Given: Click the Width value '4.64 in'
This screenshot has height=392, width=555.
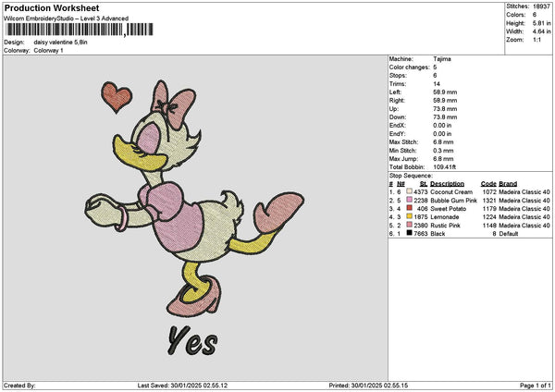Looking at the screenshot, I should tap(541, 31).
